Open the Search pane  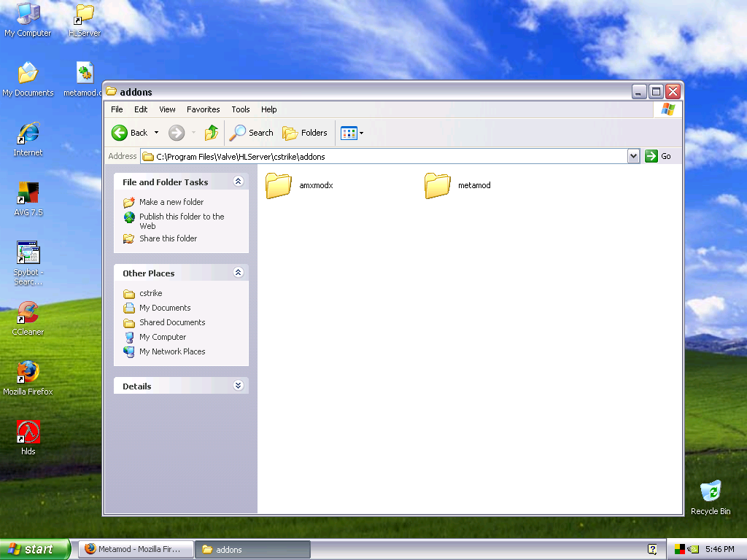point(251,133)
